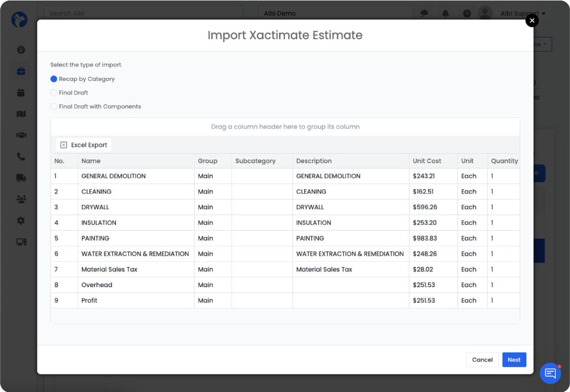This screenshot has height=392, width=570.
Task: Open the settings gear icon in sidebar
Action: (x=19, y=220)
